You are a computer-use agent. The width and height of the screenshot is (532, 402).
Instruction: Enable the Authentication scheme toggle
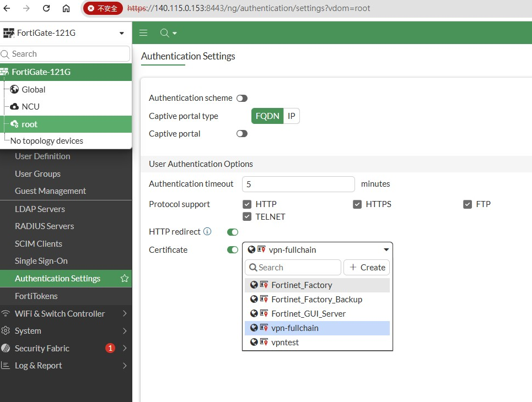241,98
